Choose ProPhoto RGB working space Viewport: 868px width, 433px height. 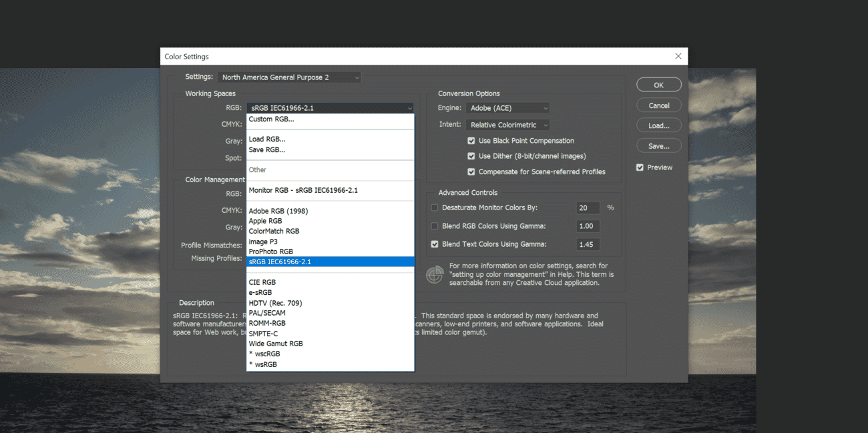(x=272, y=251)
